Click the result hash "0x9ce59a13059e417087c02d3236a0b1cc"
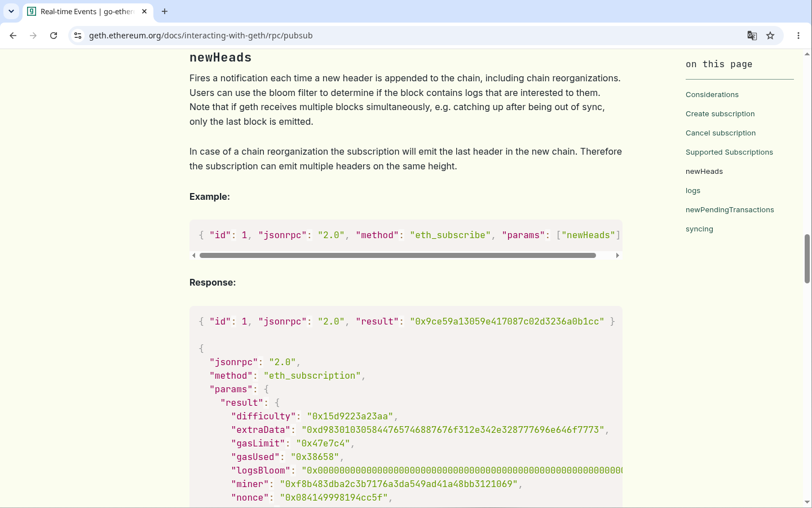The width and height of the screenshot is (812, 508). tap(507, 322)
